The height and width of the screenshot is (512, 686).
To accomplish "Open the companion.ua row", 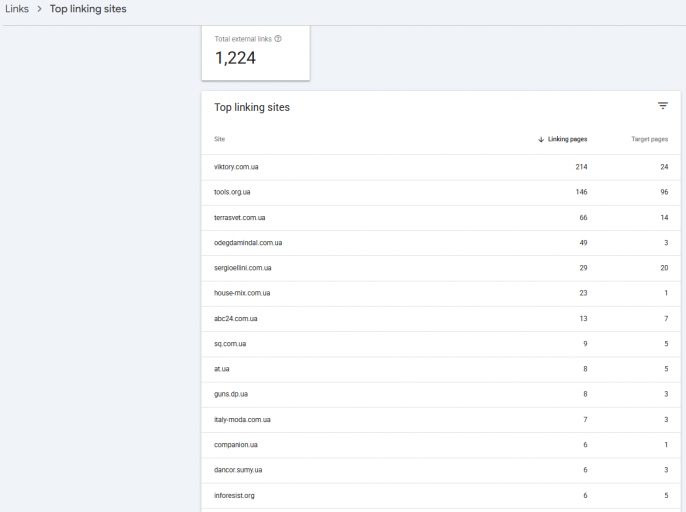I will pos(441,445).
